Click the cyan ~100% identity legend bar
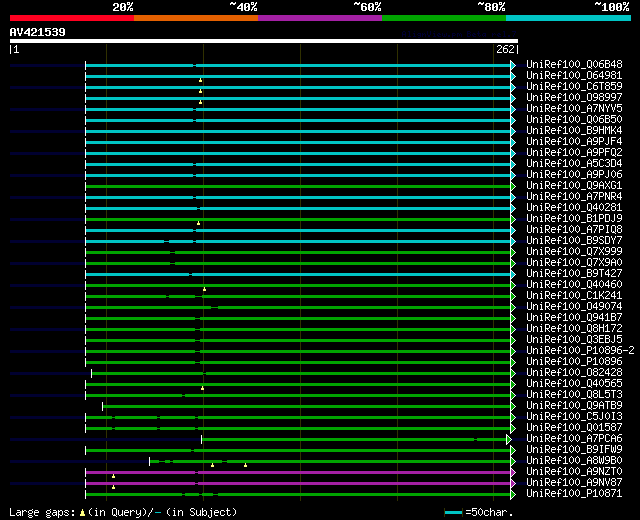 point(567,18)
